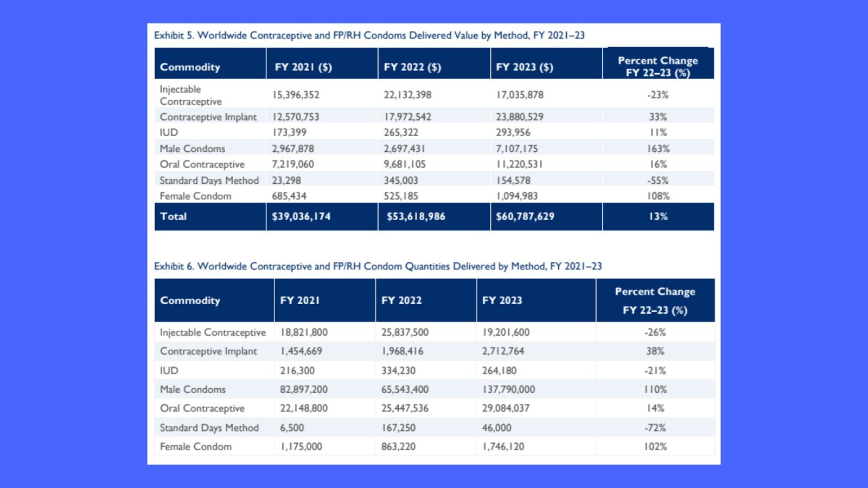Click the Exhibit 5 title text
The height and width of the screenshot is (488, 868).
coord(369,35)
